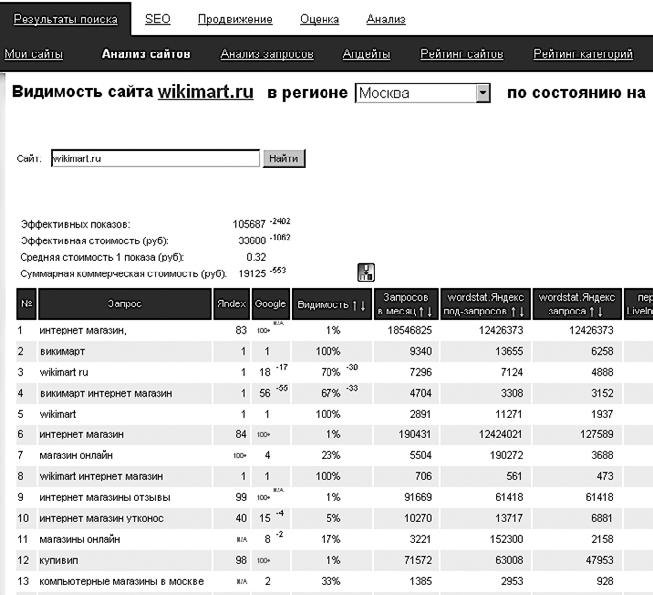Click the export table icon above the grid
653x595 pixels.
coord(365,272)
